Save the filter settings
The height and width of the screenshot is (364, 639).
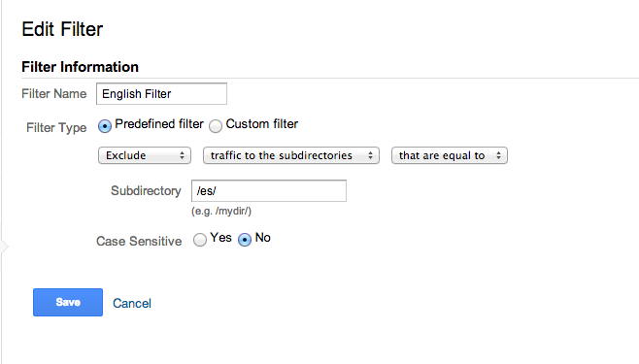(68, 302)
